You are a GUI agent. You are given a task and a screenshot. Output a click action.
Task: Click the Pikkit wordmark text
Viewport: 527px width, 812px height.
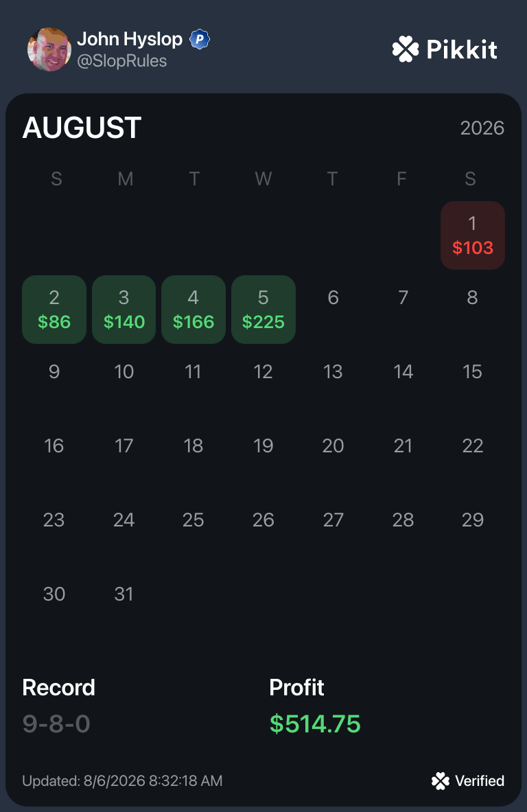click(x=462, y=49)
